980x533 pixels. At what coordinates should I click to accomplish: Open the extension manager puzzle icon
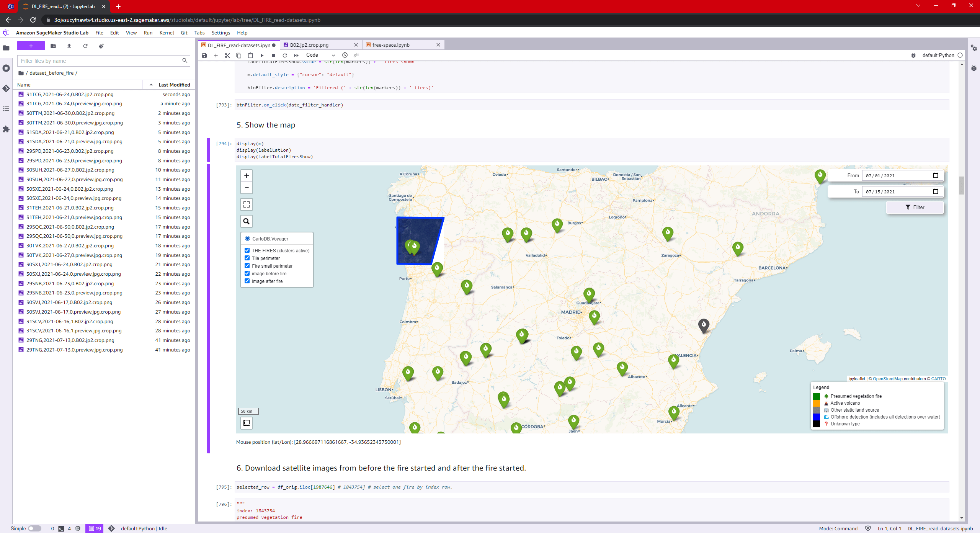click(6, 129)
